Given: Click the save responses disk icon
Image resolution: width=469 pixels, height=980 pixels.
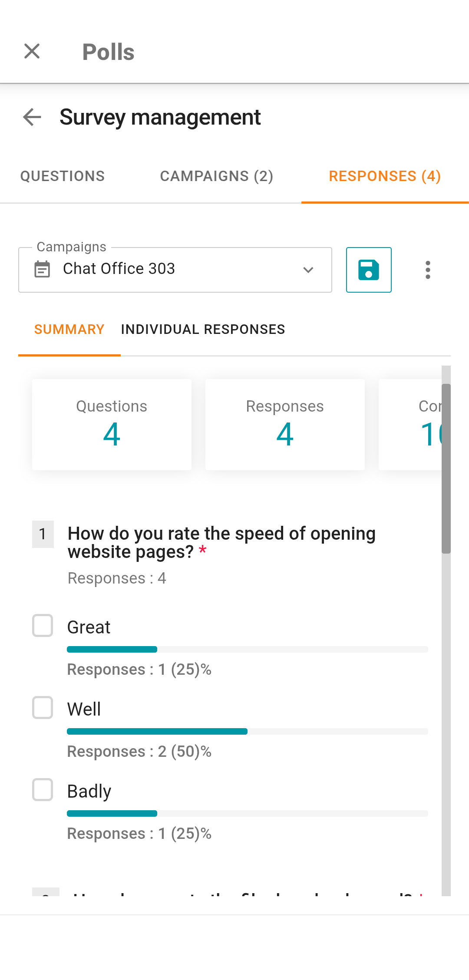Looking at the screenshot, I should pos(369,270).
